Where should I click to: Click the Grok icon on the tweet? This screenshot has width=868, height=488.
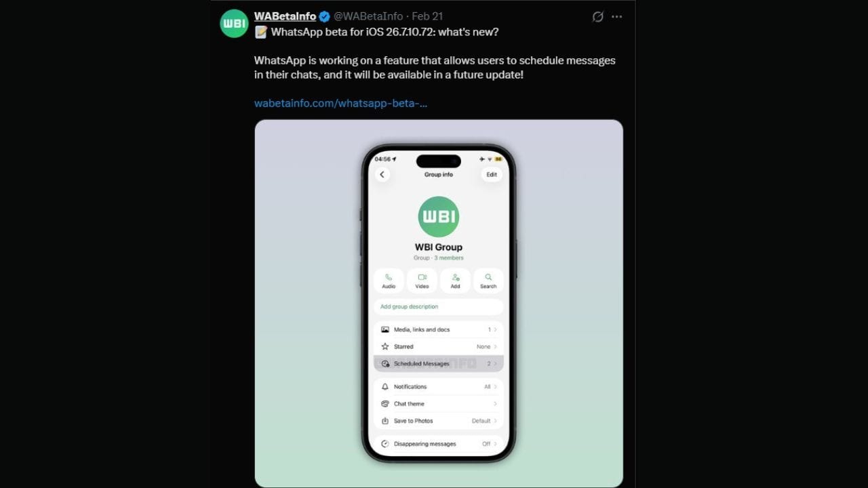(x=597, y=17)
